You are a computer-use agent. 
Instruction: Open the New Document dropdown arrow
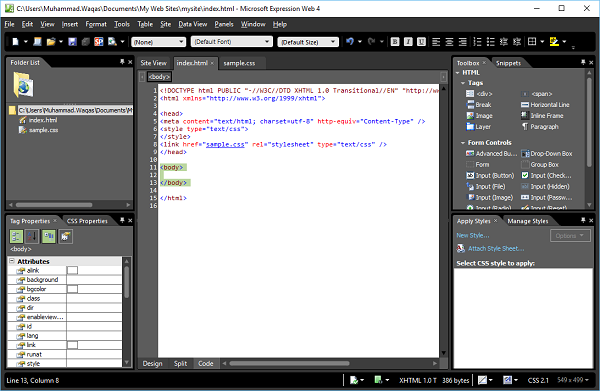[26, 42]
